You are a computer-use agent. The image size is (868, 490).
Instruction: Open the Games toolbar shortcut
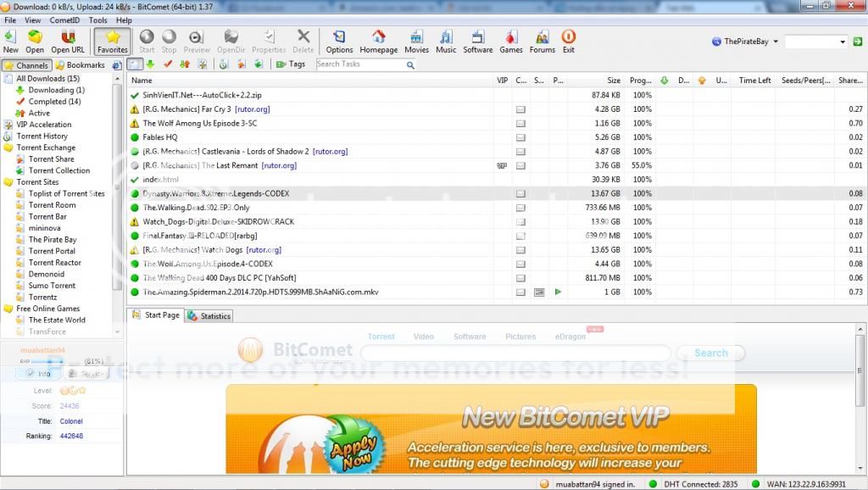[x=511, y=42]
